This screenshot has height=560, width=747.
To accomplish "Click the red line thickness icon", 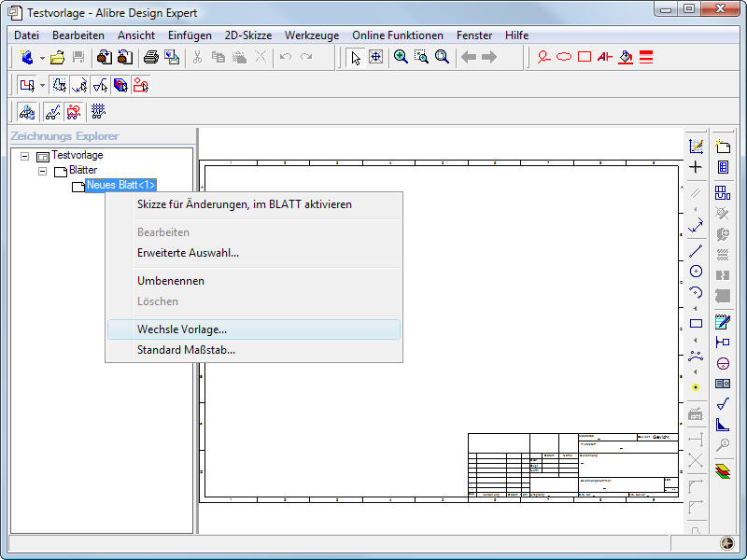I will (646, 57).
